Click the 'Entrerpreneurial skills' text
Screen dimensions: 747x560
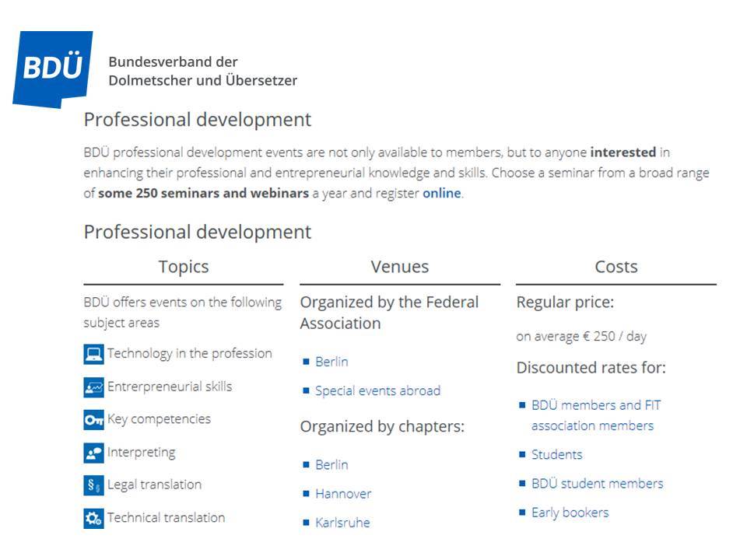pyautogui.click(x=170, y=387)
